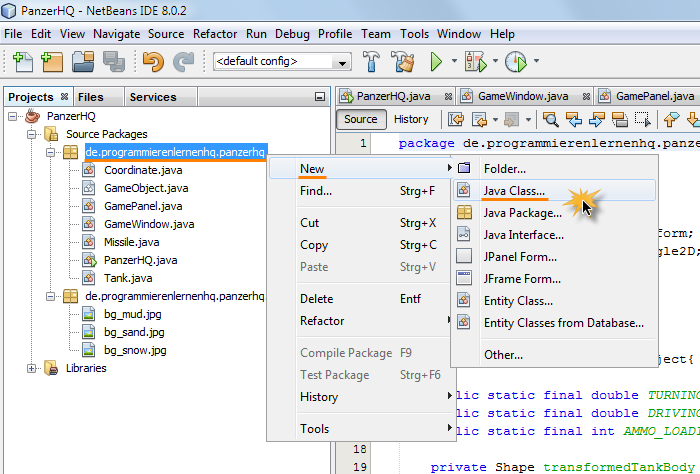The height and width of the screenshot is (474, 700).
Task: Open the Window menu
Action: (x=459, y=34)
